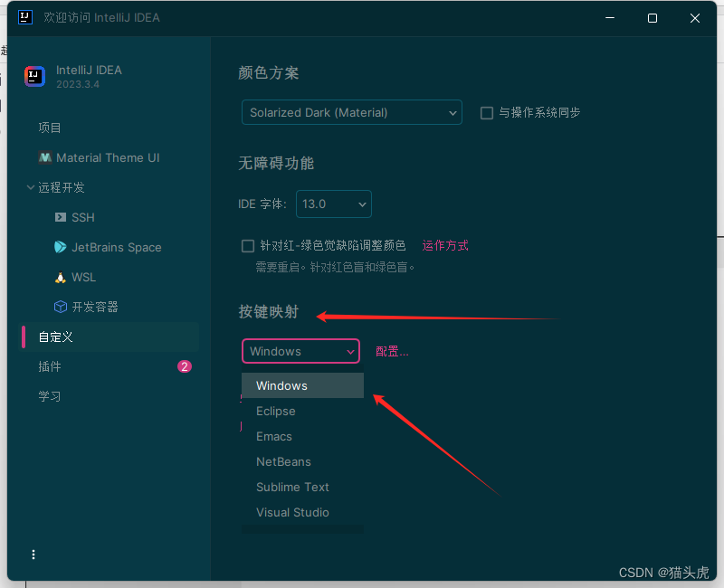Image resolution: width=724 pixels, height=588 pixels.
Task: Open 开发容器 entry
Action: [95, 307]
